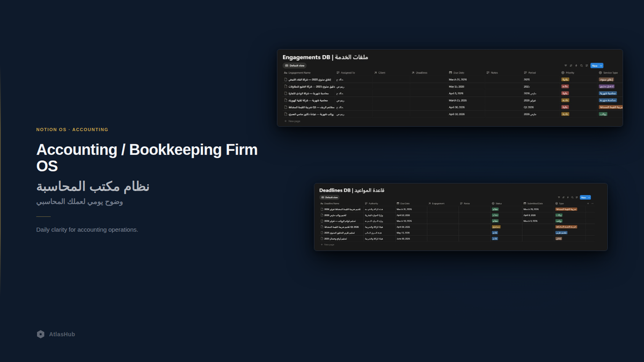Select March 31, 2026 due date in Engagements DB
The width and height of the screenshot is (644, 362).
pyautogui.click(x=458, y=79)
